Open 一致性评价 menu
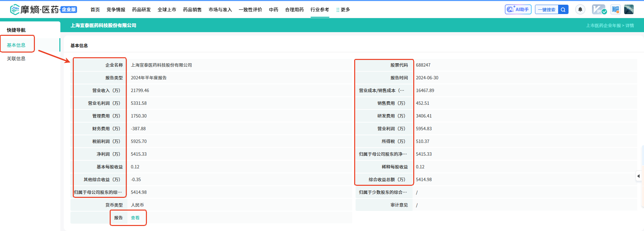This screenshot has width=644, height=231. click(250, 10)
